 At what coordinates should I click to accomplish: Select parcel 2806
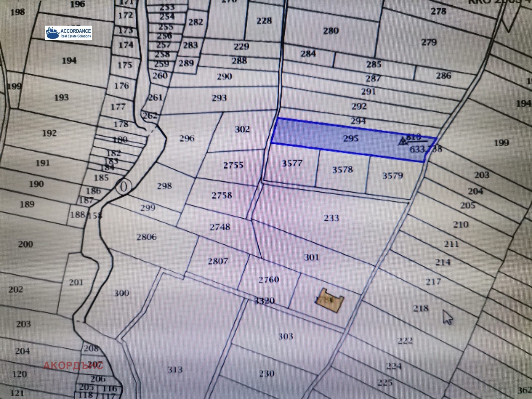[x=146, y=237]
